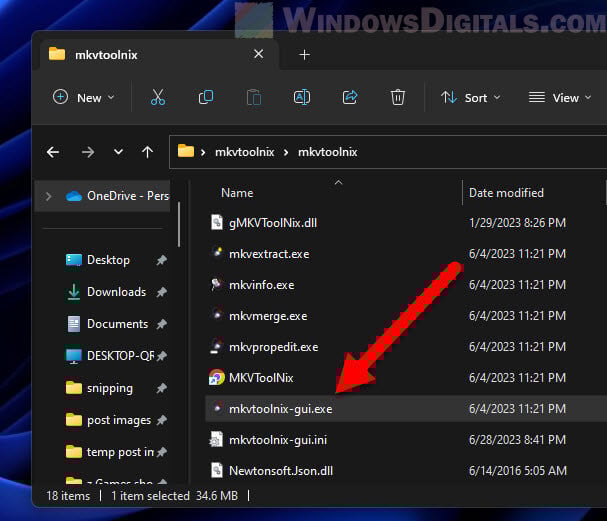Go back with the left arrow
This screenshot has height=521, width=607.
pos(53,152)
